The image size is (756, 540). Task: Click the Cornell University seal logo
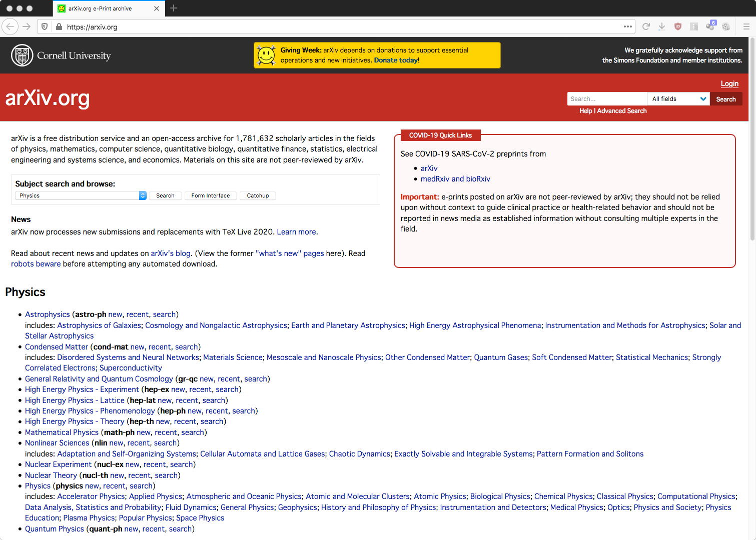coord(22,55)
